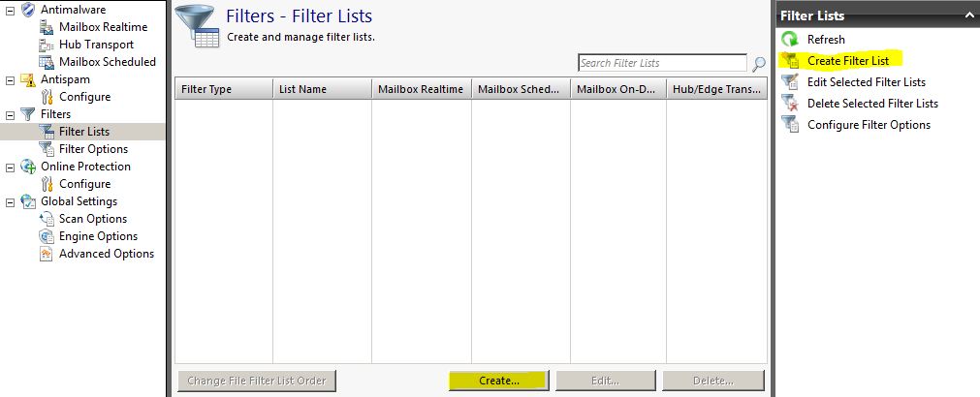Screen dimensions: 980x397
Task: Click the Refresh icon in Filter Lists pane
Action: 790,40
